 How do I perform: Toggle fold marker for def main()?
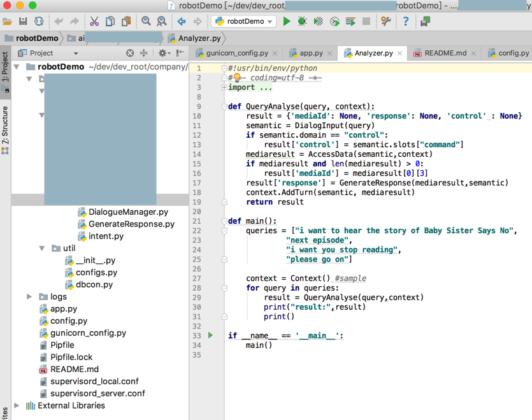point(224,221)
